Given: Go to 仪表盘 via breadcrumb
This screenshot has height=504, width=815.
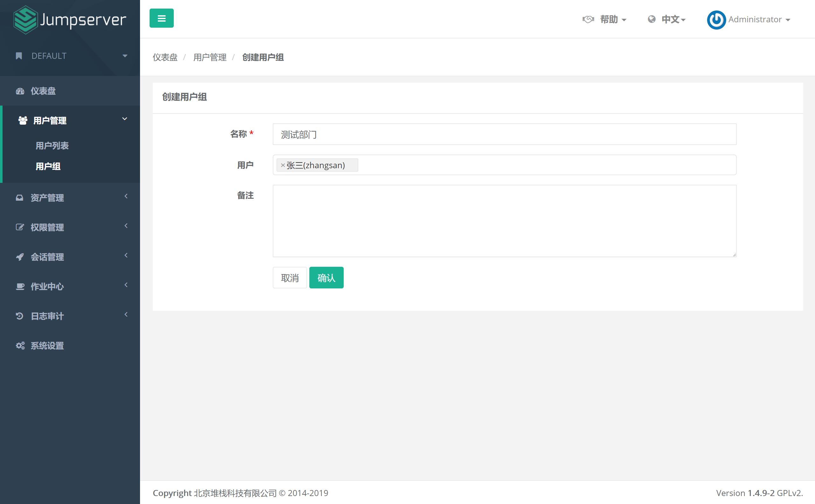Looking at the screenshot, I should point(165,57).
